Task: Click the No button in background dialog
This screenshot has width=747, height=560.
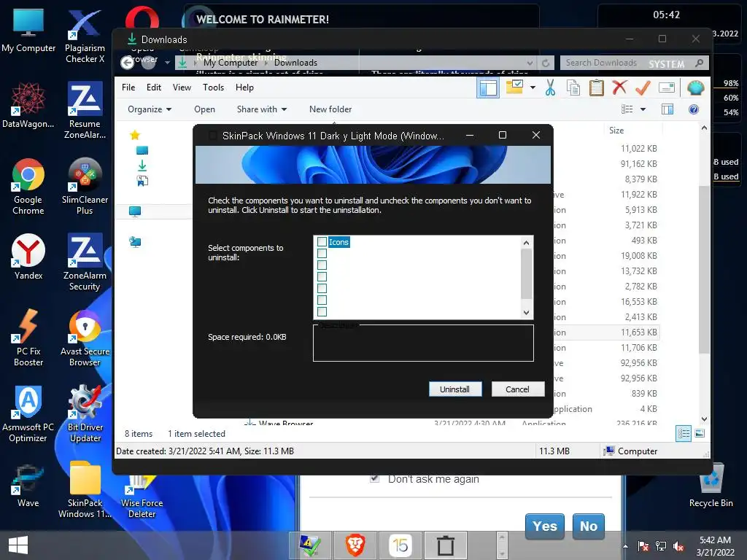Action: tap(589, 526)
